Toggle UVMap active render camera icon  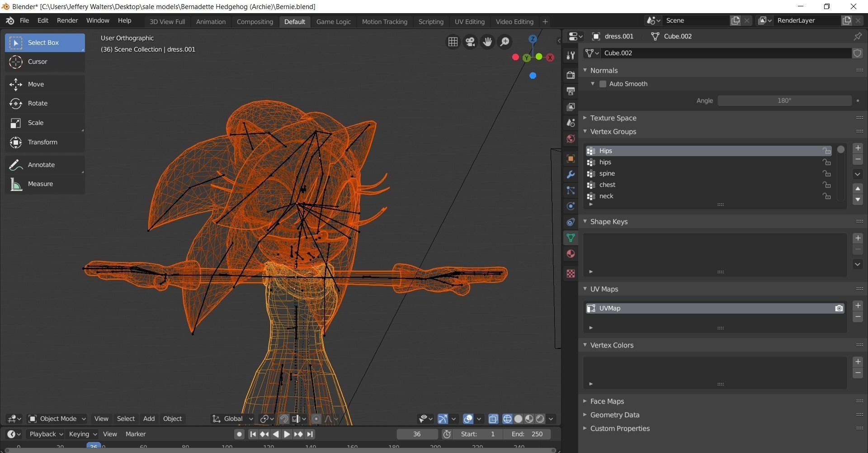[x=839, y=308]
